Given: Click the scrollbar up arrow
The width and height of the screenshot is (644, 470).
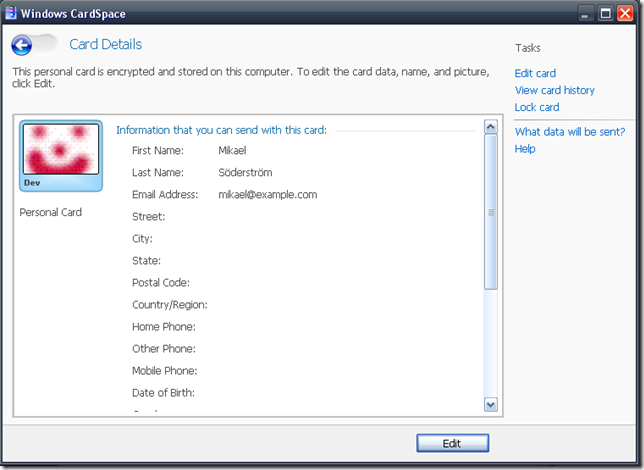Looking at the screenshot, I should coord(490,127).
